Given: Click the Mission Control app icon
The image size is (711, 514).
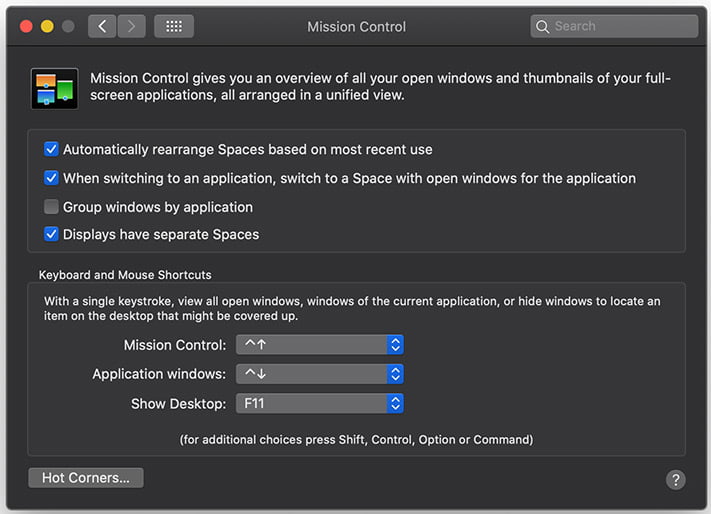Looking at the screenshot, I should [54, 88].
